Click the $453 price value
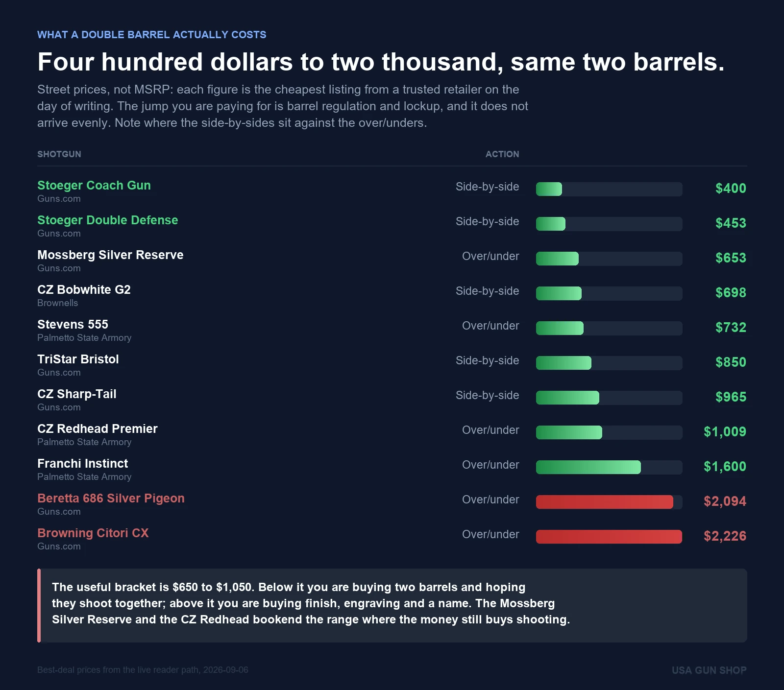 731,223
